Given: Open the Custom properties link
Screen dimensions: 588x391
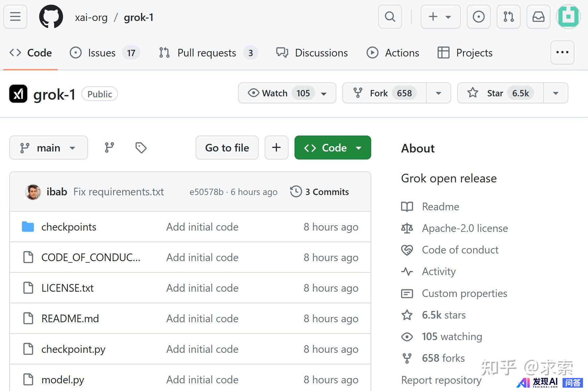Looking at the screenshot, I should [464, 293].
